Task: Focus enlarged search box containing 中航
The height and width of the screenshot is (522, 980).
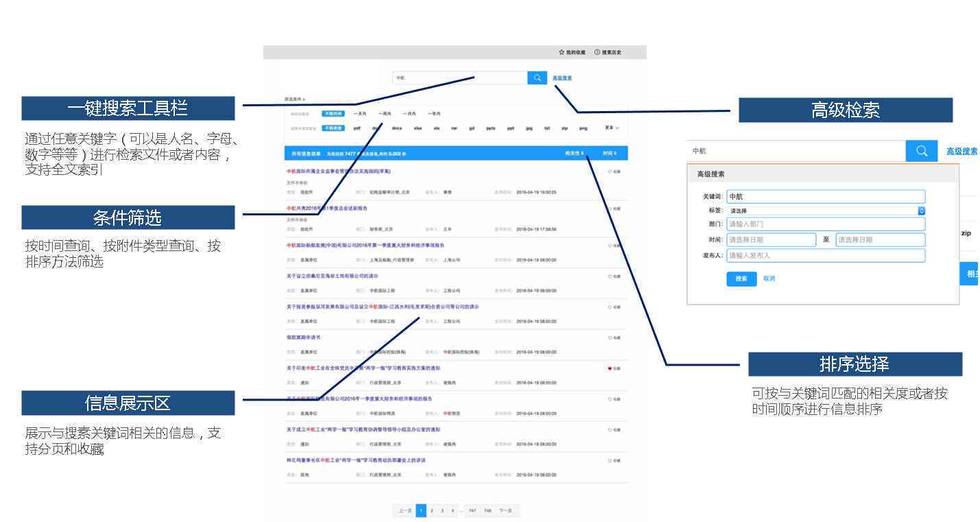Action: point(796,151)
